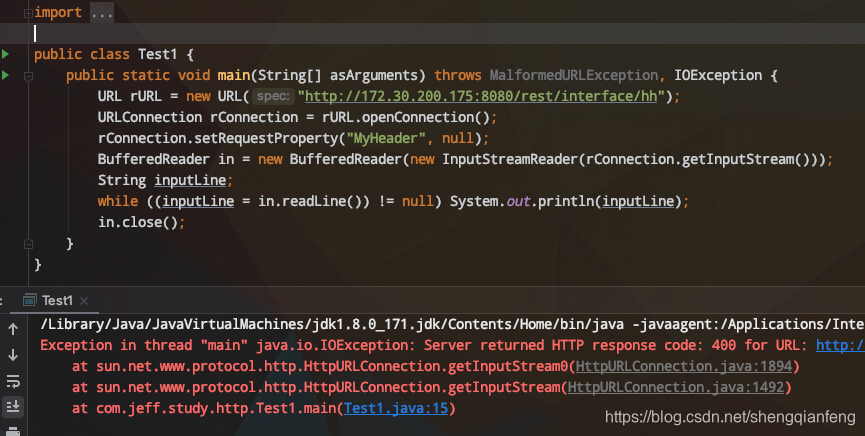Screen dimensions: 865x436
Task: Click on in.close() statement
Action: tap(141, 222)
